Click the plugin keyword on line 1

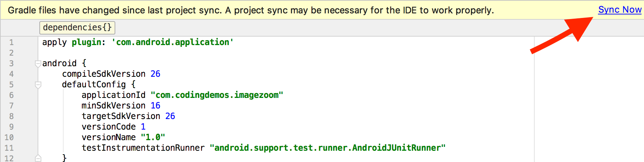[87, 42]
